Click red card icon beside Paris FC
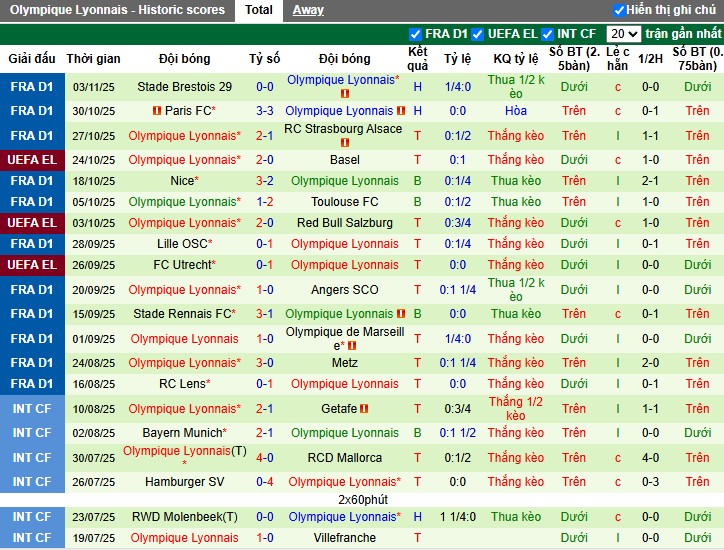Image resolution: width=724 pixels, height=550 pixels. pyautogui.click(x=157, y=111)
